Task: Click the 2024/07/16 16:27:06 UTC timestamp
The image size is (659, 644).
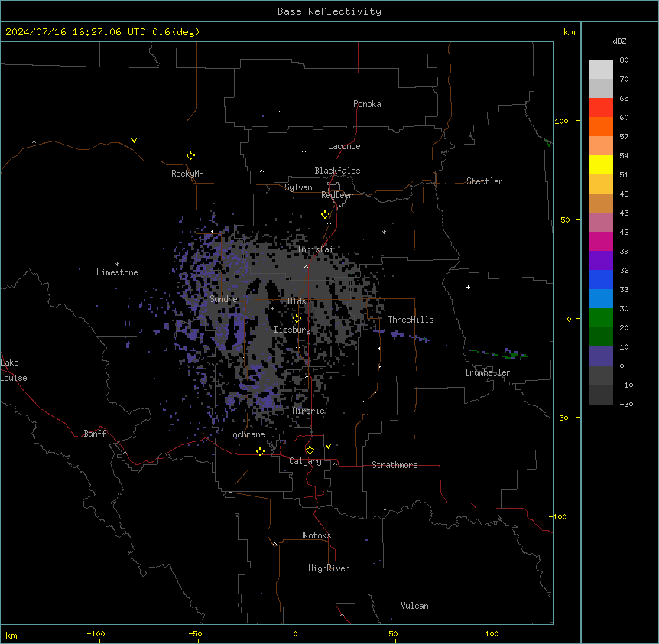Action: (76, 32)
